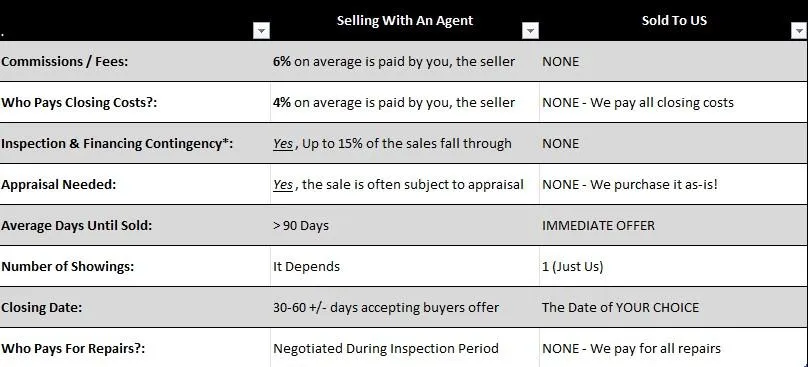The height and width of the screenshot is (367, 808).
Task: Click the 6% on average commission cell
Action: coord(405,61)
